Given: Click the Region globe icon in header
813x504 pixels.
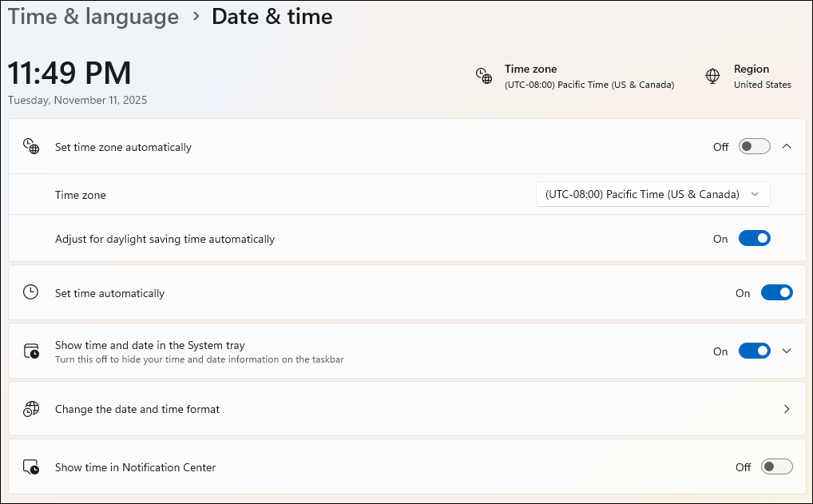Looking at the screenshot, I should [x=712, y=76].
